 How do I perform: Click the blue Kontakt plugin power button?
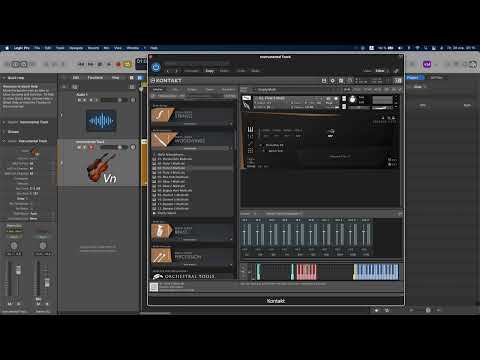click(156, 67)
